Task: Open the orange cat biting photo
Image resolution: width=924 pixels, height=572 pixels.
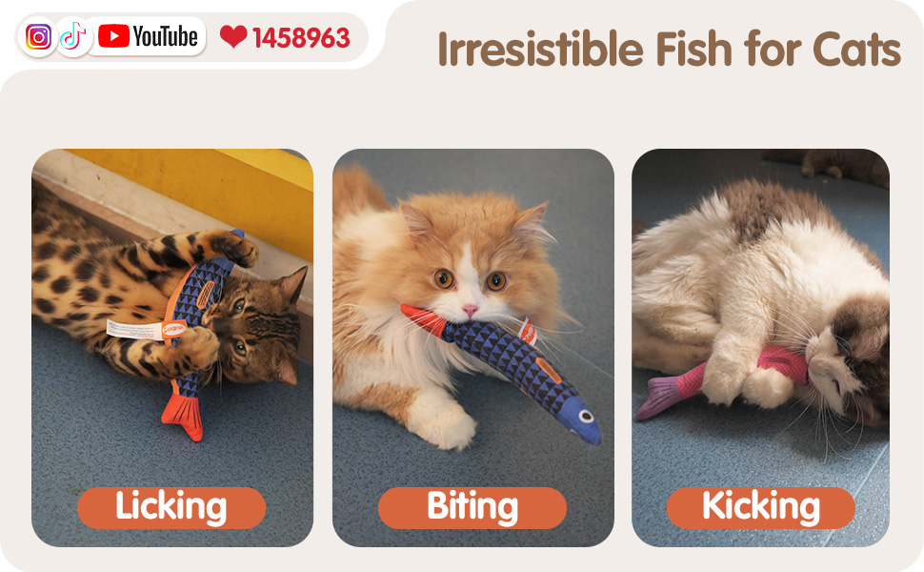Action: (473, 347)
